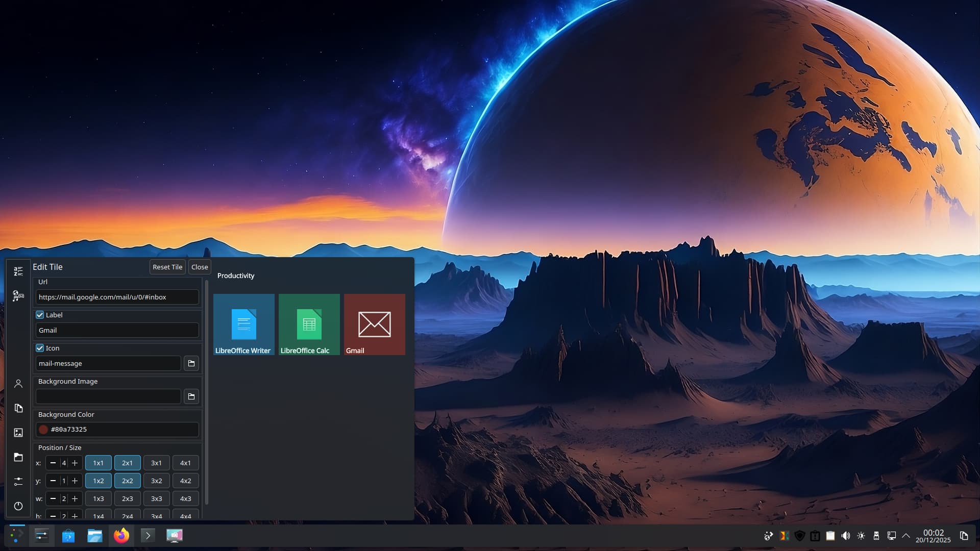Select the 3x2 tile size
Image resolution: width=980 pixels, height=551 pixels.
(x=156, y=481)
